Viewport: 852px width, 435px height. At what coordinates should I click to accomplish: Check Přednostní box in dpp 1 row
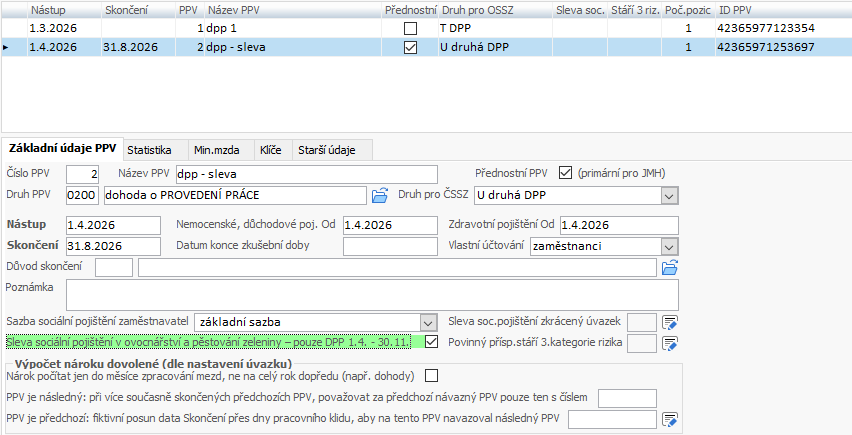(410, 28)
